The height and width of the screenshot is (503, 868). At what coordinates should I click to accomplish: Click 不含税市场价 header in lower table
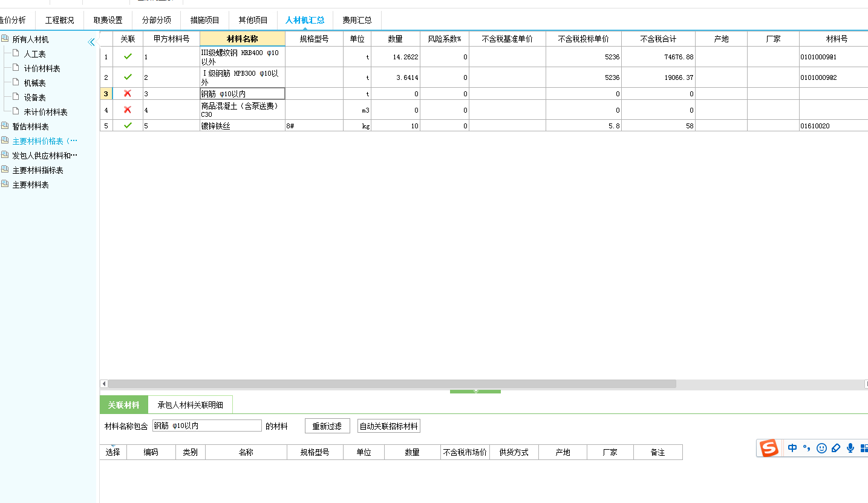[x=465, y=452]
